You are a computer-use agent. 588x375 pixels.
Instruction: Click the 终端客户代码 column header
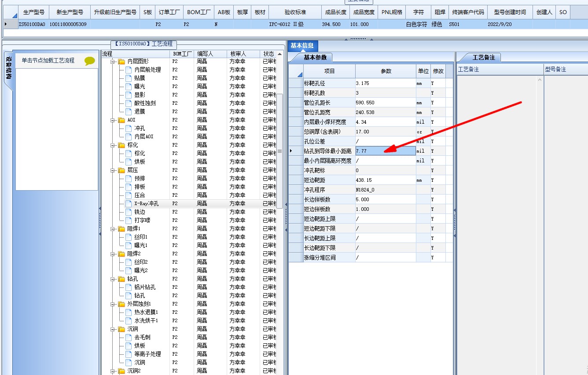click(468, 12)
